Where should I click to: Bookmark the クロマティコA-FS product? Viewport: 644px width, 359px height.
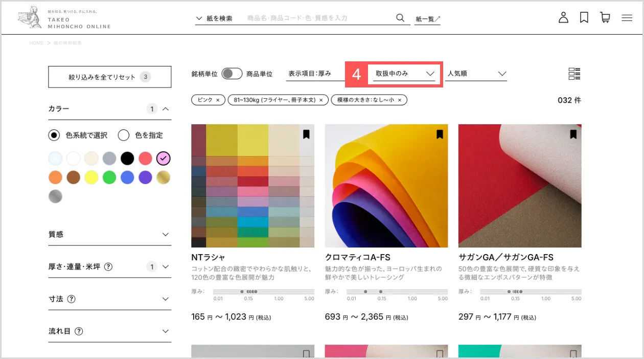coord(440,134)
